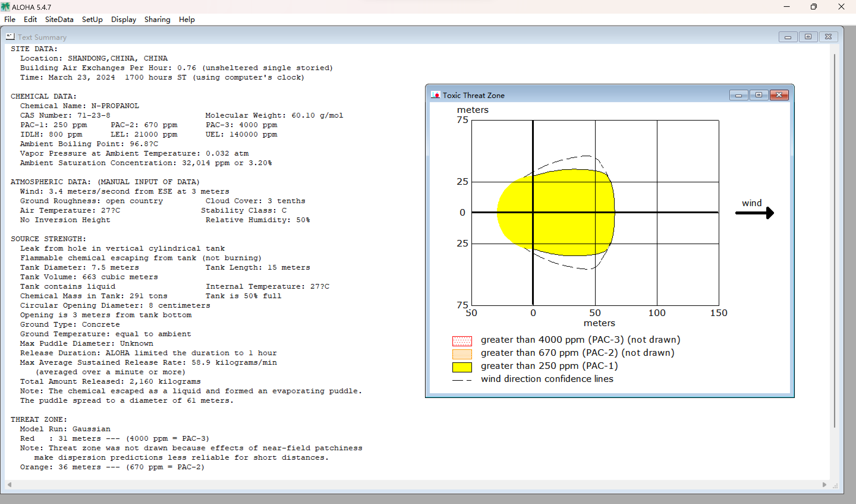Open the File menu
Image resolution: width=856 pixels, height=504 pixels.
10,19
